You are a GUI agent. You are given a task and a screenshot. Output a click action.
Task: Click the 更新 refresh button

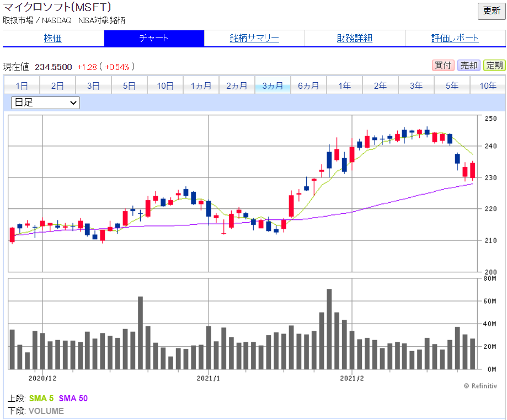pyautogui.click(x=492, y=12)
